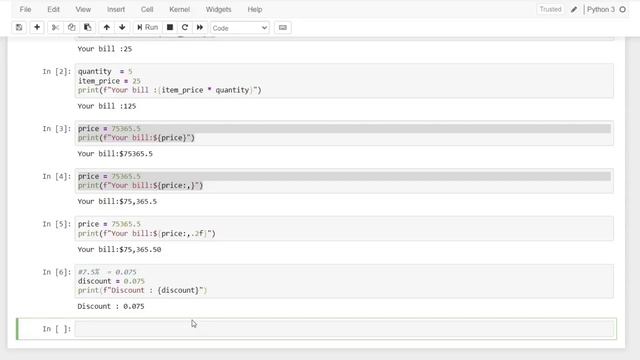The image size is (640, 360).
Task: Interrupt the kernel with stop icon
Action: pos(170,27)
